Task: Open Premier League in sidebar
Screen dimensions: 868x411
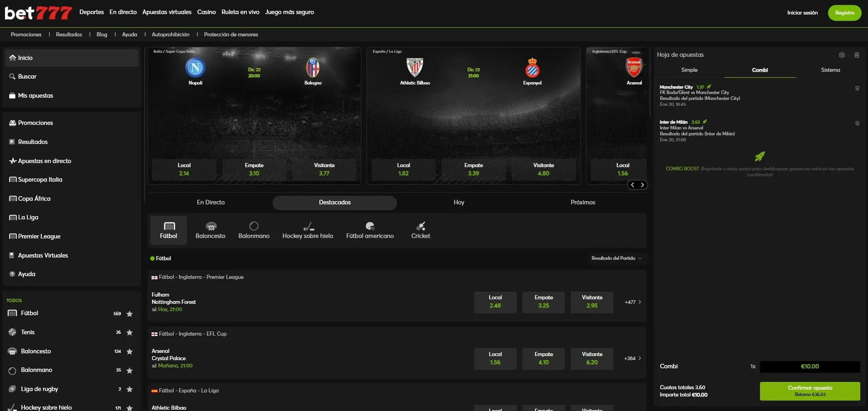Action: coord(72,237)
